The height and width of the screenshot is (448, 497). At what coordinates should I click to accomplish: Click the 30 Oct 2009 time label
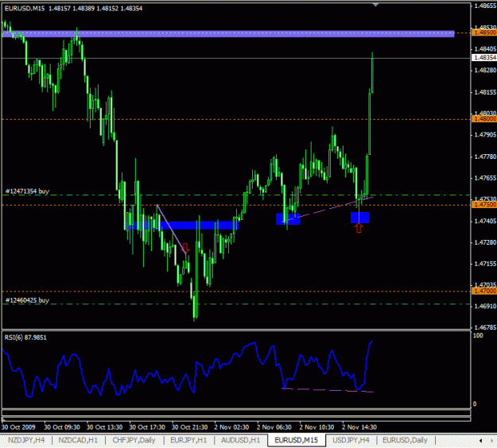(18, 427)
